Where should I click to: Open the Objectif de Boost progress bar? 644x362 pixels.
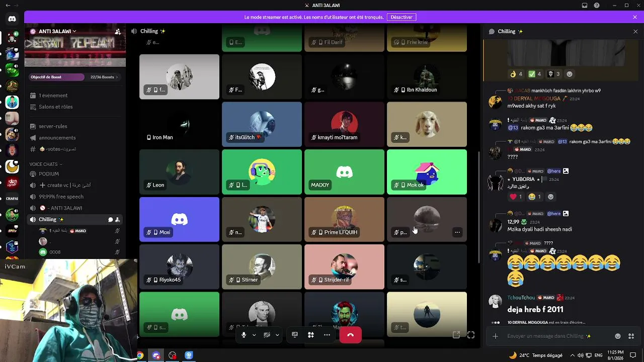57,77
